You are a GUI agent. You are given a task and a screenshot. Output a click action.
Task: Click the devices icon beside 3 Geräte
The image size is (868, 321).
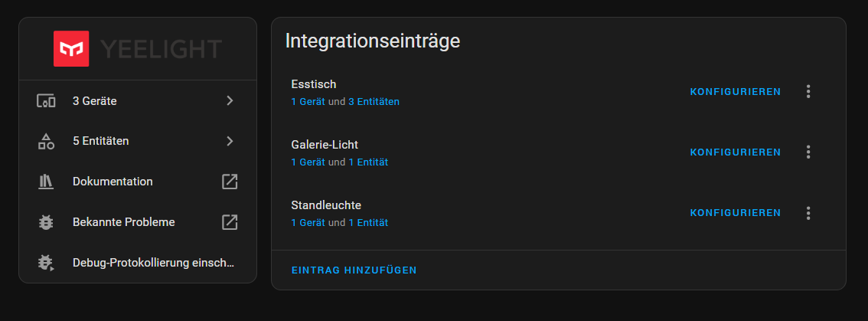46,101
